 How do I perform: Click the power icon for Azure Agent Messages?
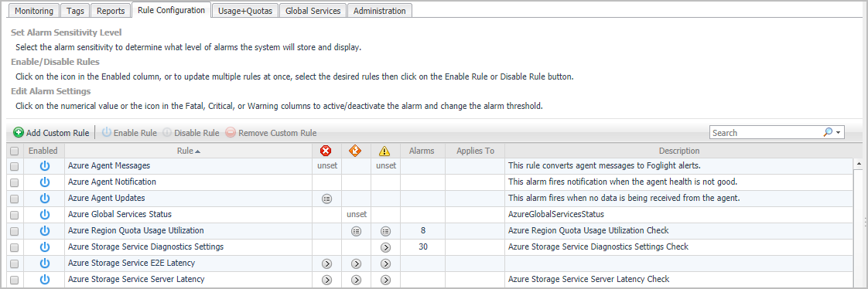coord(45,165)
